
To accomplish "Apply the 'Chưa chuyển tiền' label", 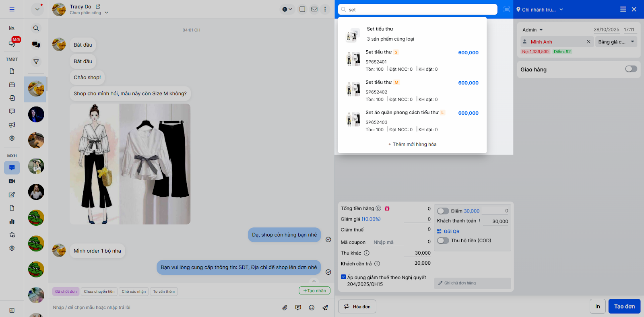I will (x=99, y=292).
